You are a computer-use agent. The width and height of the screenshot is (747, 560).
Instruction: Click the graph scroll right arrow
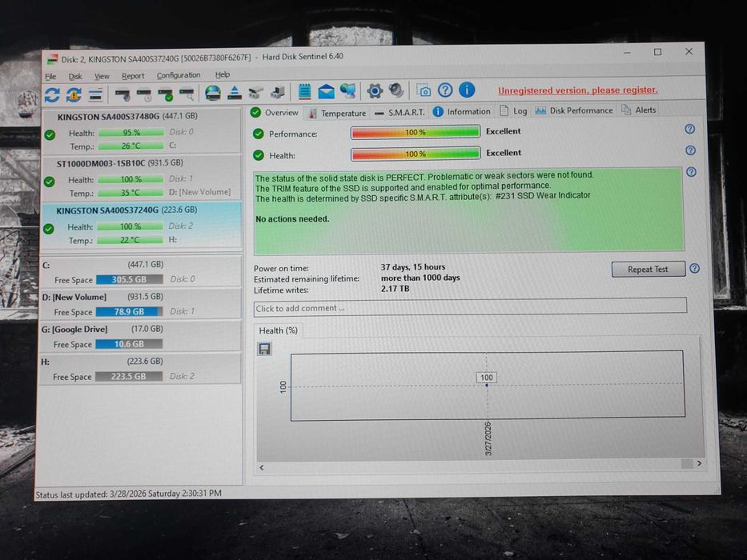(699, 463)
